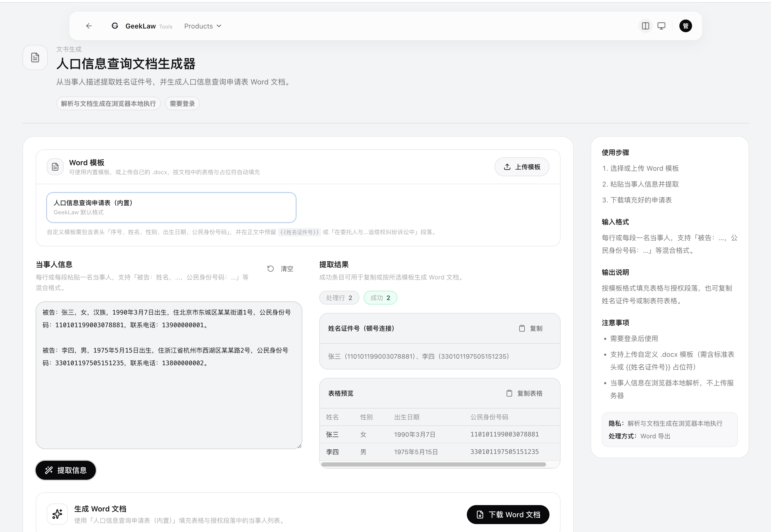771x532 pixels.
Task: Click the sparkle icon beside 生成 Word 文档
Action: [57, 514]
